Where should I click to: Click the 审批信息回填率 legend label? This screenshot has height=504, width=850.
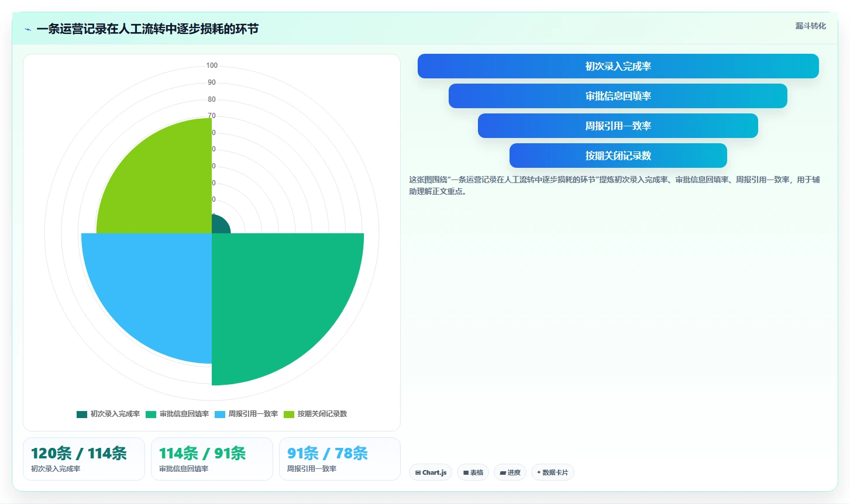[x=184, y=414]
